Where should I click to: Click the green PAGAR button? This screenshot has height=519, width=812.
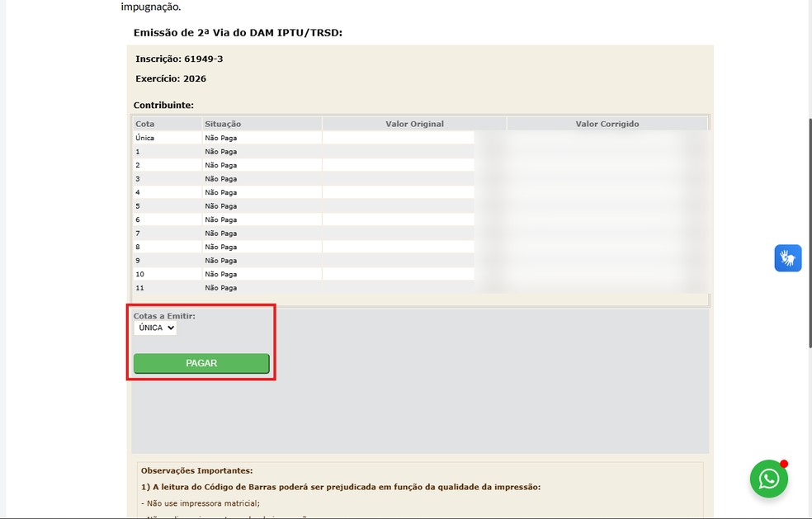tap(201, 363)
